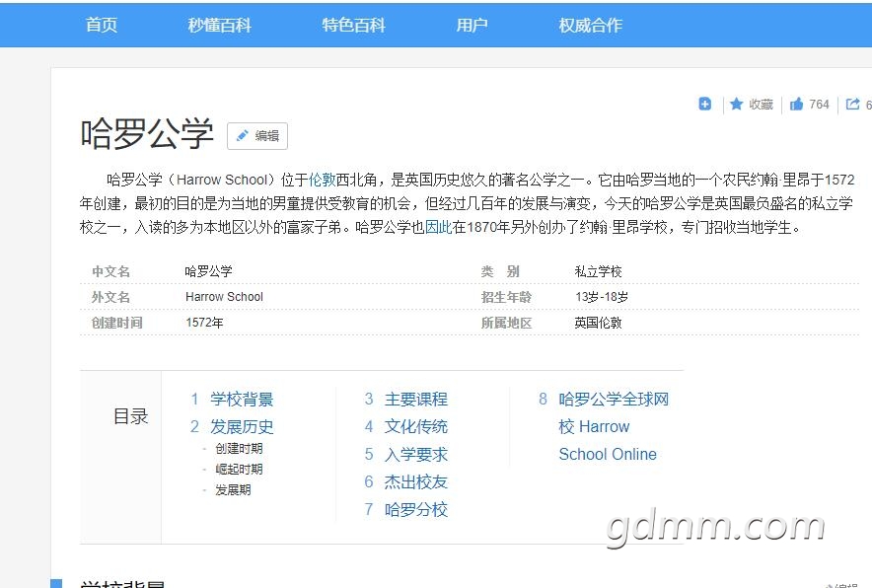The width and height of the screenshot is (872, 588).
Task: Go to 特色百科 in top bar
Action: pos(354,25)
